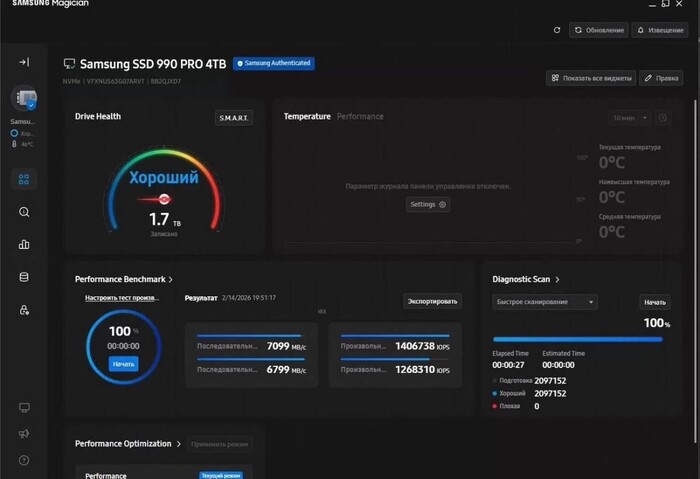Click the refresh icon near Обновление
The width and height of the screenshot is (700, 479).
coord(557,30)
